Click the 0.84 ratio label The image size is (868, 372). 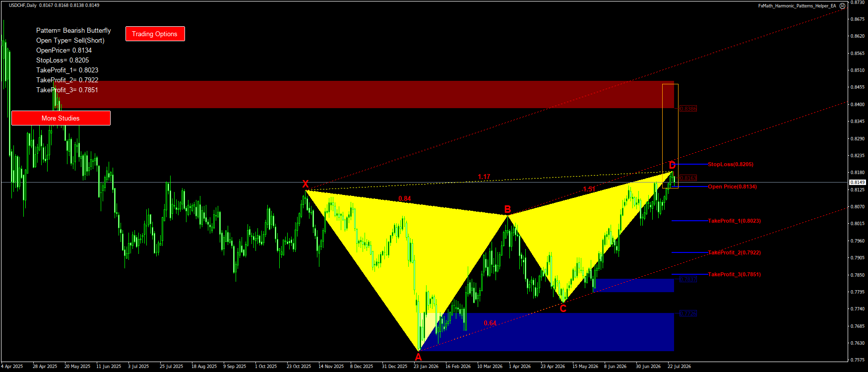[x=405, y=199]
